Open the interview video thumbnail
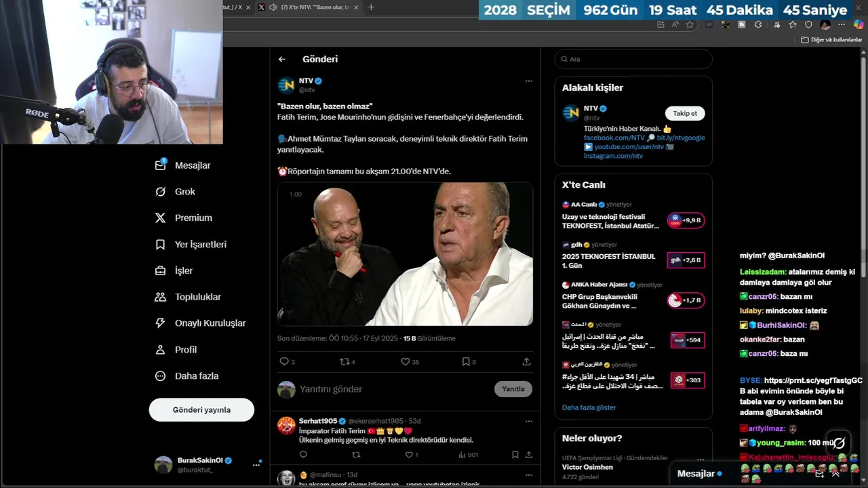The height and width of the screenshot is (488, 868). tap(405, 254)
